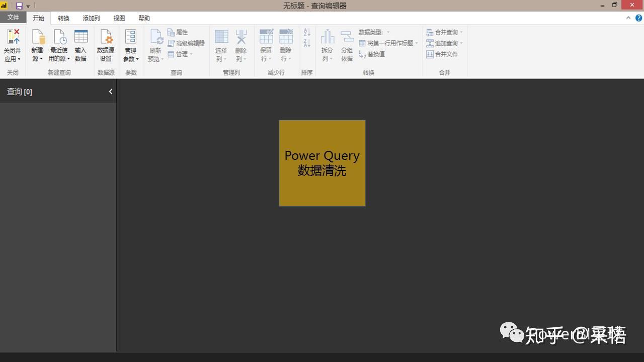The height and width of the screenshot is (362, 644).
Task: Switch to the 视图 (View) tab
Action: (119, 18)
